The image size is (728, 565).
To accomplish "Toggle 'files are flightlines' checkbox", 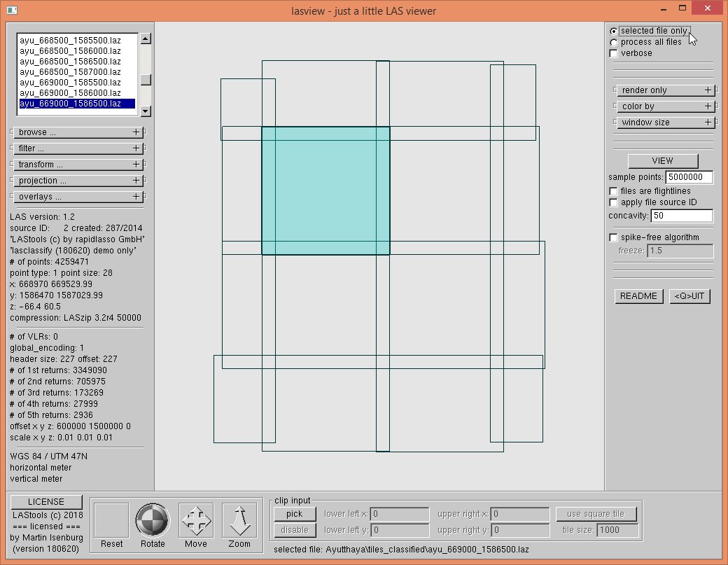I will [x=614, y=191].
